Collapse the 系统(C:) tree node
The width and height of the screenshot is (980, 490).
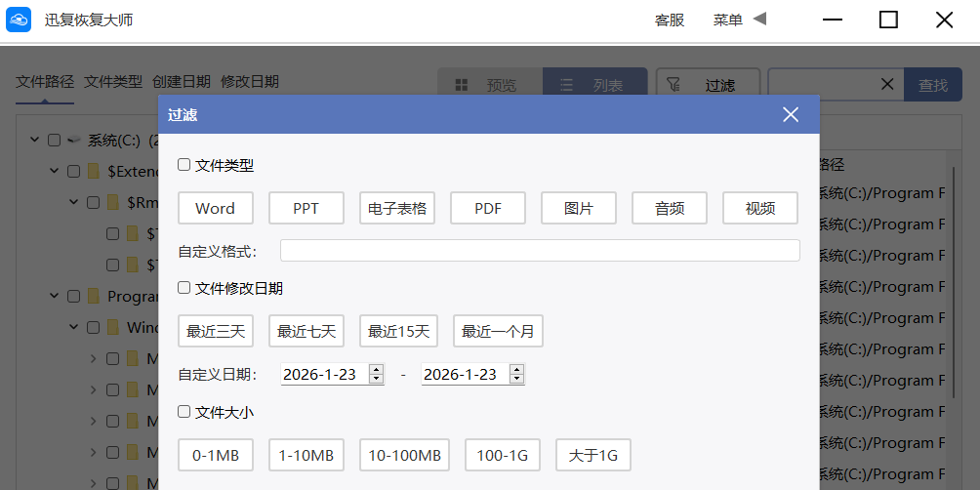(x=34, y=141)
